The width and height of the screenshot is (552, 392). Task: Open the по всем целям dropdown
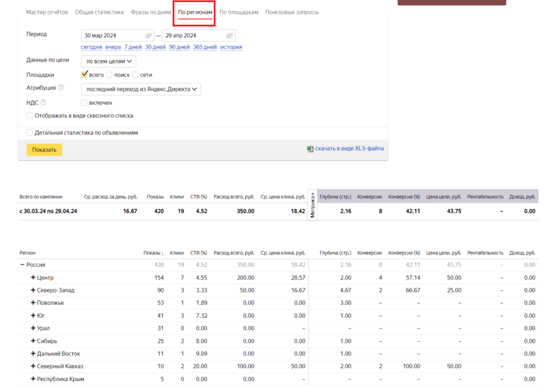[108, 61]
